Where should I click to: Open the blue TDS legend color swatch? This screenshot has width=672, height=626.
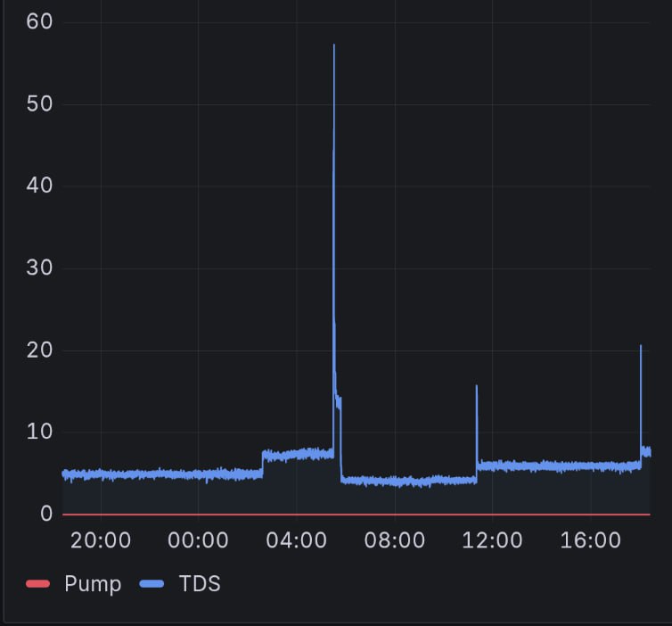click(153, 585)
